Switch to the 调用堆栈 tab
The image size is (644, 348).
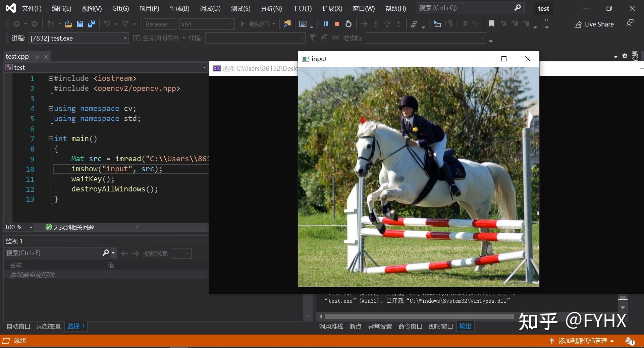pos(331,326)
